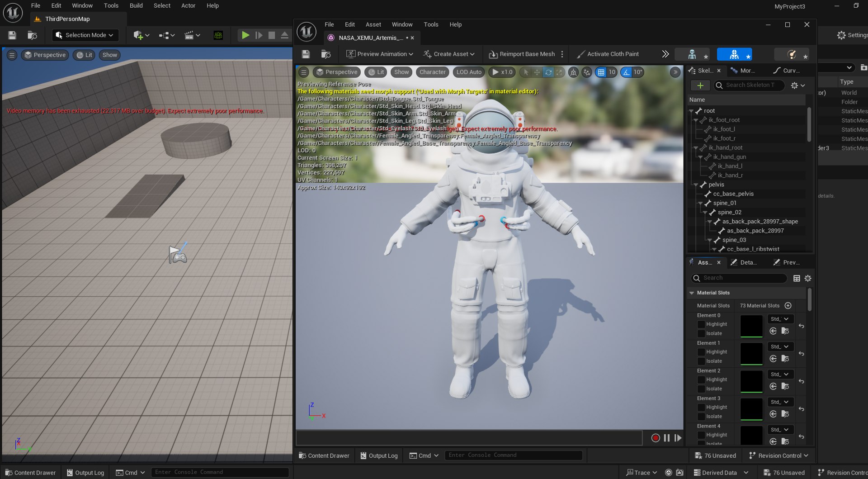Image resolution: width=868 pixels, height=479 pixels.
Task: Switch to Details tab in lower panel
Action: 744,263
